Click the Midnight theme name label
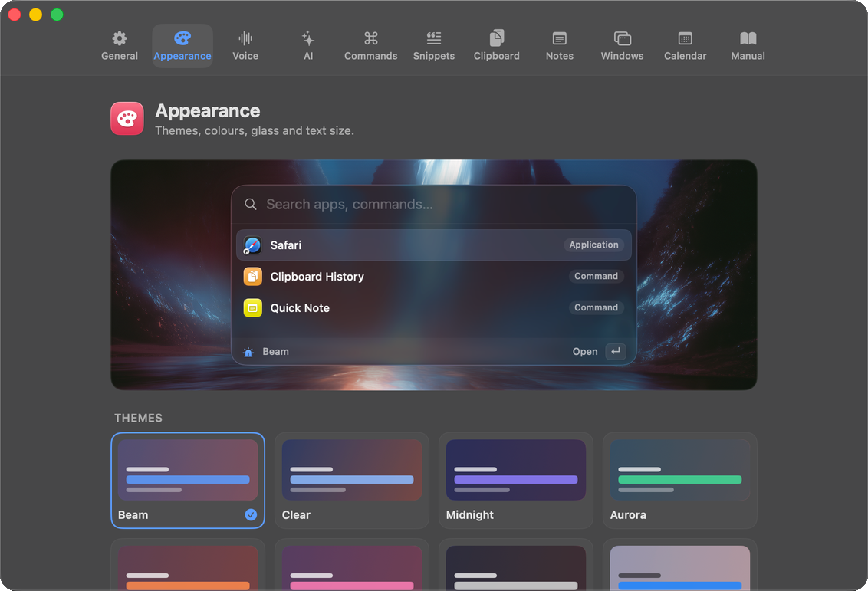 [x=470, y=515]
